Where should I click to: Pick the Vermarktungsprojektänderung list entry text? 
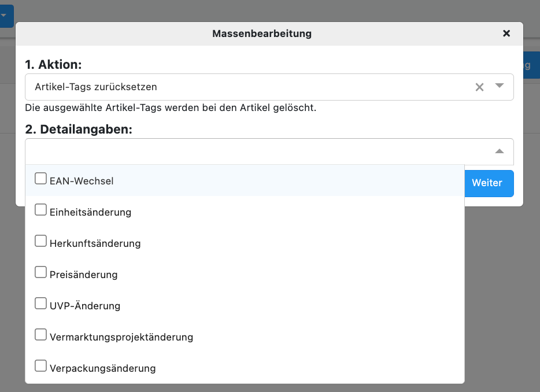pos(121,337)
